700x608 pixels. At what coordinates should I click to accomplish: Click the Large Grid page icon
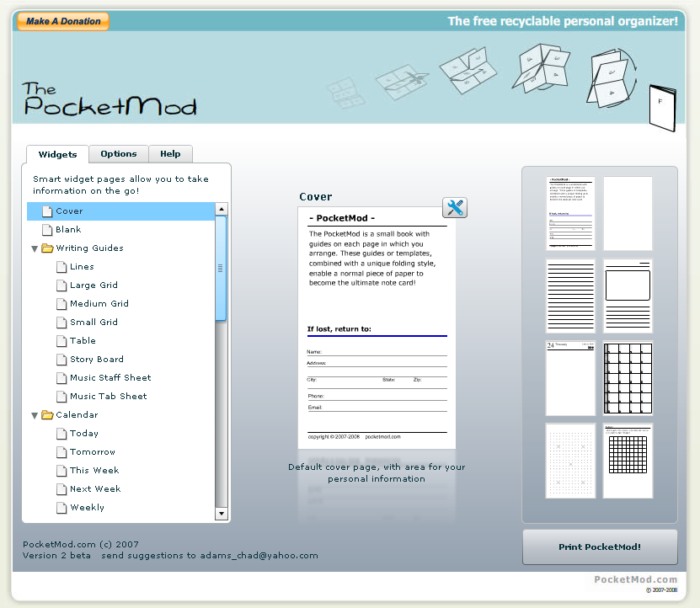tap(61, 285)
